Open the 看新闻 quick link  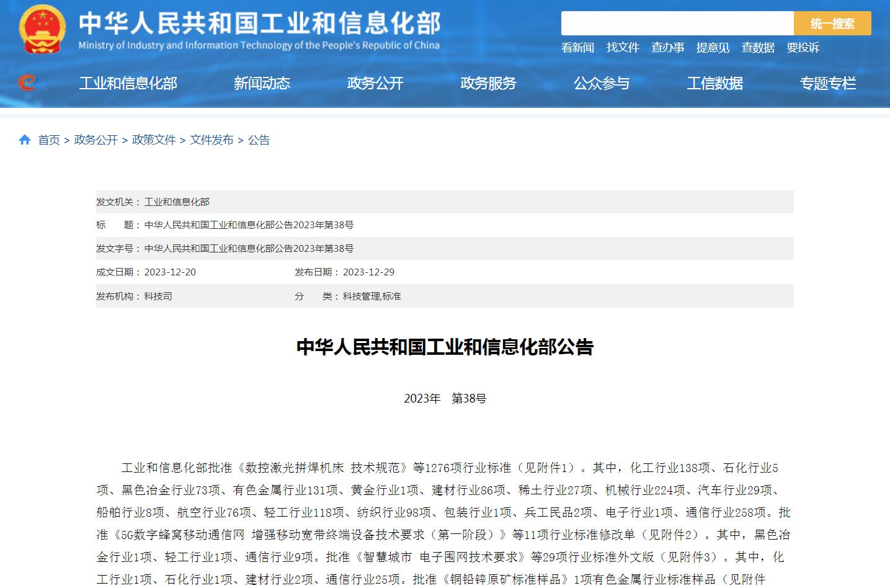coord(577,48)
